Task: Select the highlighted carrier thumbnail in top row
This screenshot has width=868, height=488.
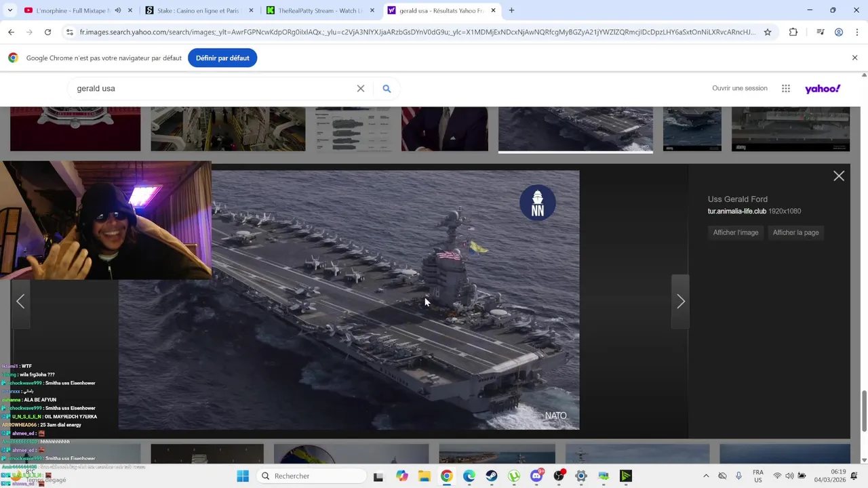Action: 576,129
